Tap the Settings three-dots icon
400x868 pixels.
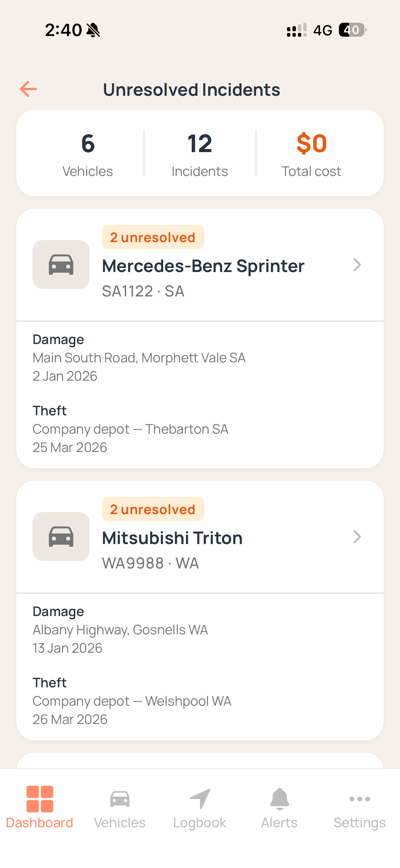pyautogui.click(x=360, y=799)
